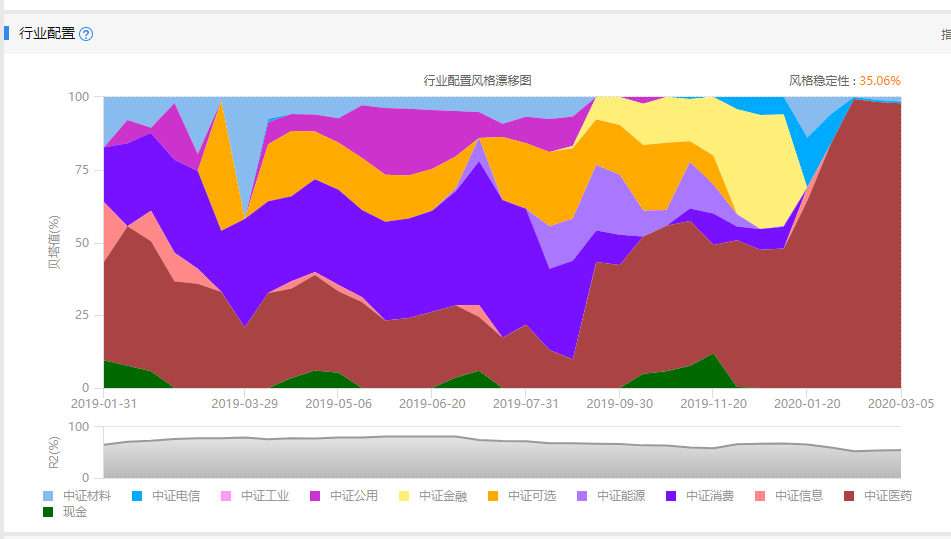Click the 行业配置 section heading
Image resolution: width=951 pixels, height=539 pixels.
(47, 33)
